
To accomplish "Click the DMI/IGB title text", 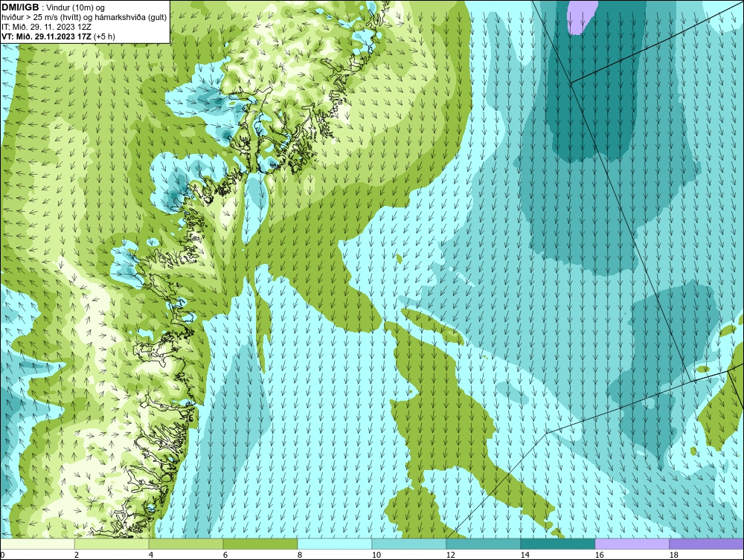I will (20, 7).
